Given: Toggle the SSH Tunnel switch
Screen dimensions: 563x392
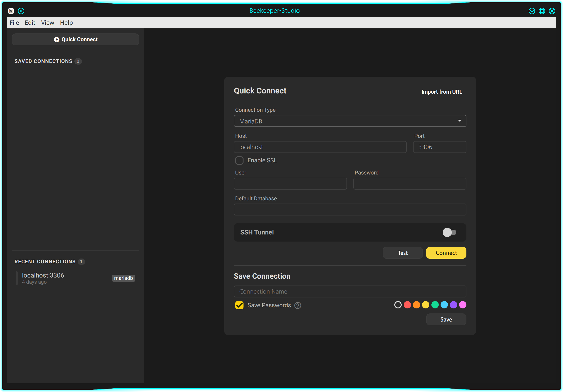Looking at the screenshot, I should [449, 232].
